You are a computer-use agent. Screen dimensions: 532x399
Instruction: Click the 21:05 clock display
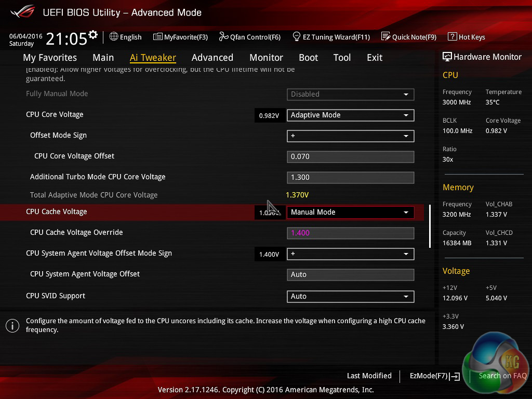(66, 38)
